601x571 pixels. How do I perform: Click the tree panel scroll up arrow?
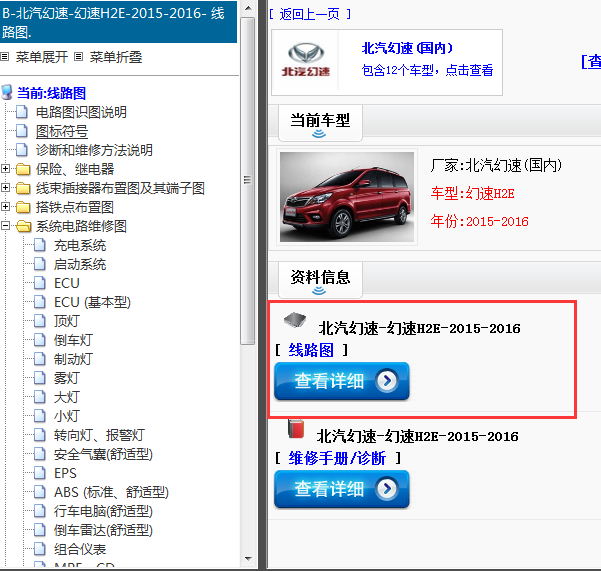(x=248, y=8)
